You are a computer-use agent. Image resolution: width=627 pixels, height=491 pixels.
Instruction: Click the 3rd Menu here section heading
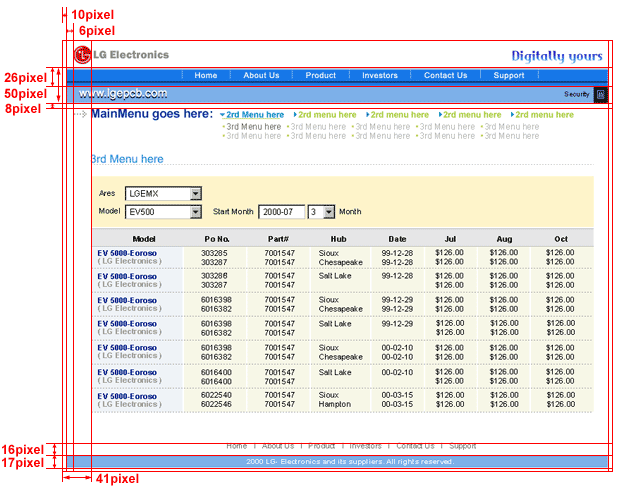pyautogui.click(x=127, y=159)
